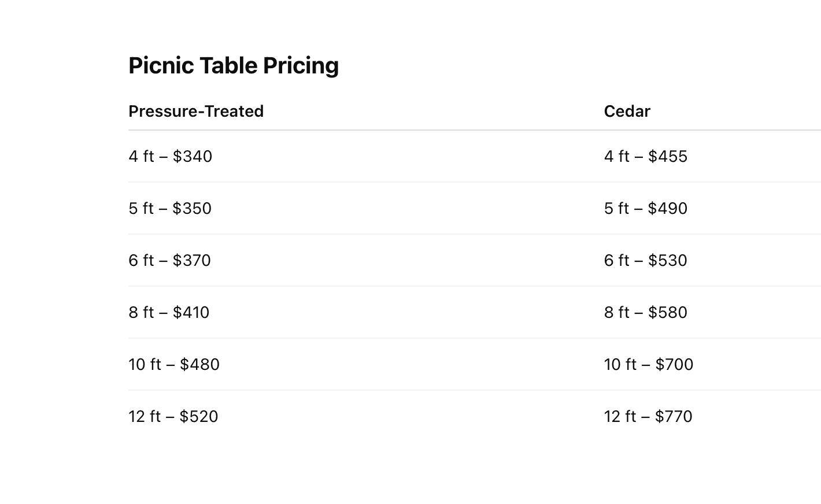Click the cedar 12 ft – $770 cell

tap(712, 416)
